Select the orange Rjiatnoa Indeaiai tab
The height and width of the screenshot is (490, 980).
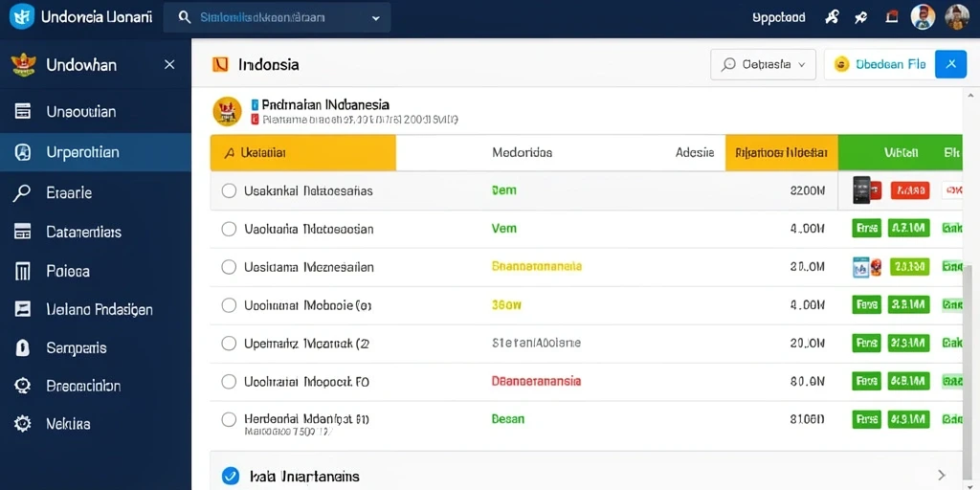coord(781,152)
